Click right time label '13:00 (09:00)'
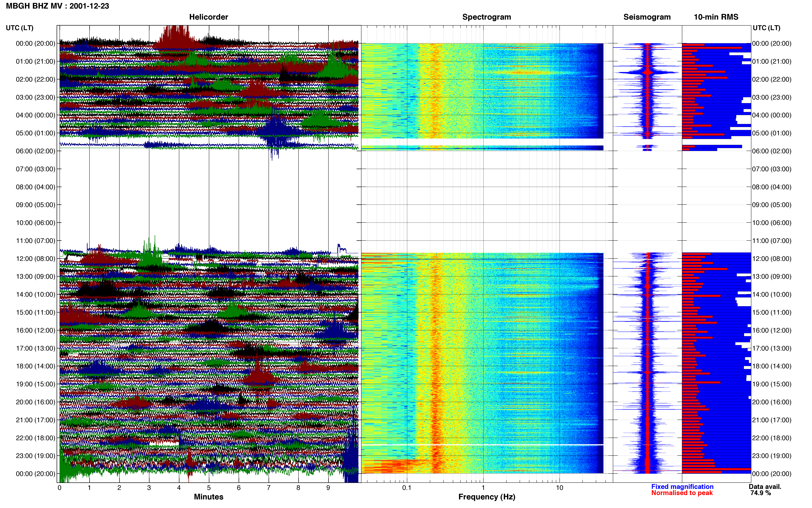 [x=772, y=276]
